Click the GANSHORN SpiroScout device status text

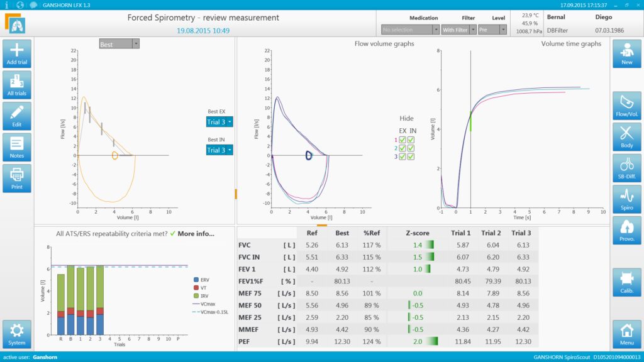[587, 357]
